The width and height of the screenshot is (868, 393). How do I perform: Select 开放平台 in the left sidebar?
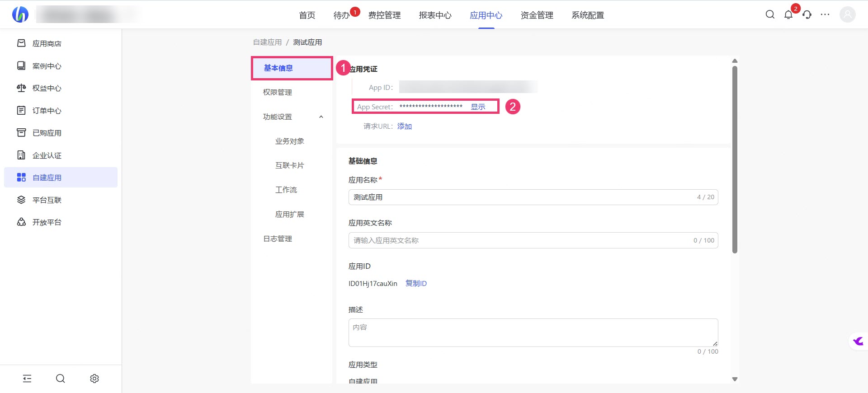[x=47, y=222]
